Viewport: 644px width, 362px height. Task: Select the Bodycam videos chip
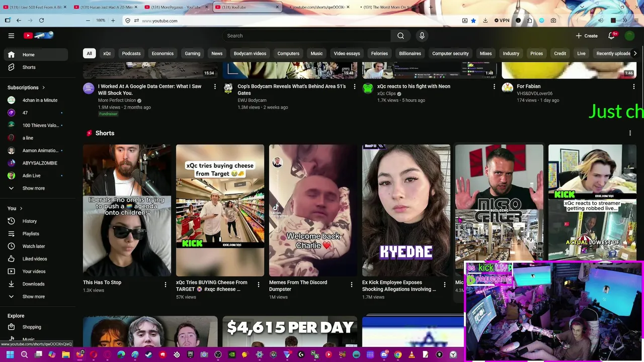point(250,53)
